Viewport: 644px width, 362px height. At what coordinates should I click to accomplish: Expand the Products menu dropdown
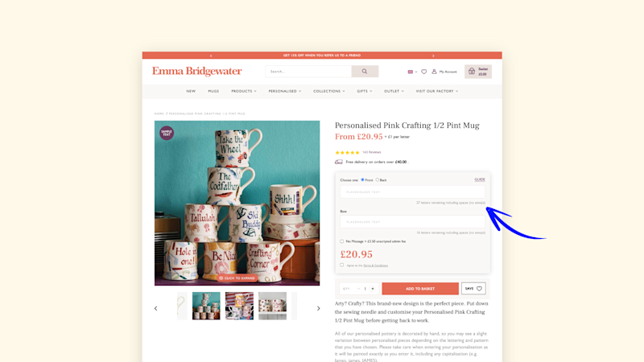point(244,91)
